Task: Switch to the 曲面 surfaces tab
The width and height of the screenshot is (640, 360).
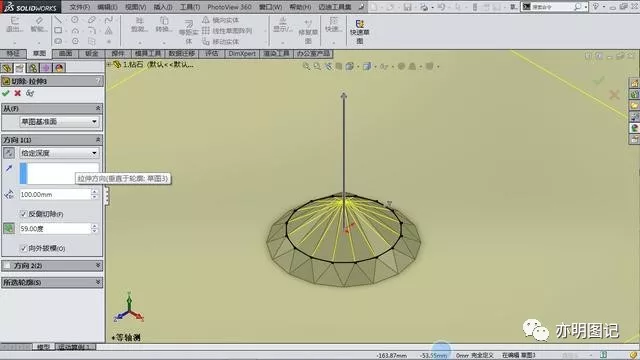Action: (65, 53)
